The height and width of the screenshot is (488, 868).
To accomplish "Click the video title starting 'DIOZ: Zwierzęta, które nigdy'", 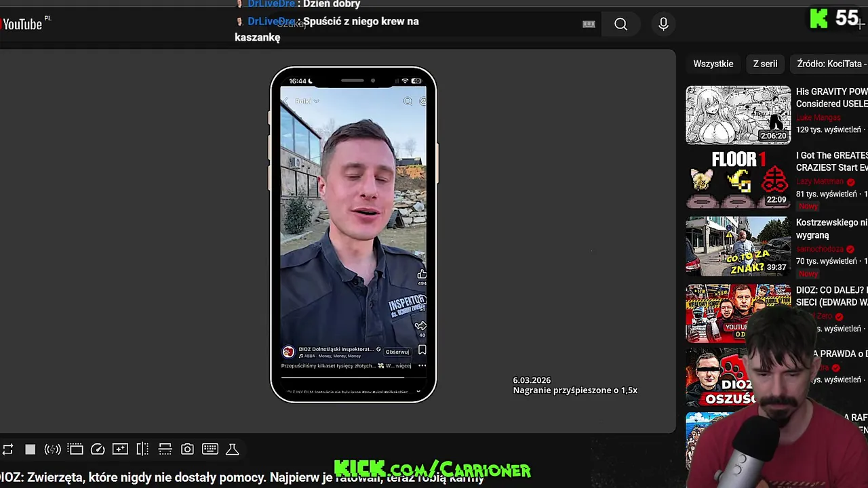I will pos(241,478).
